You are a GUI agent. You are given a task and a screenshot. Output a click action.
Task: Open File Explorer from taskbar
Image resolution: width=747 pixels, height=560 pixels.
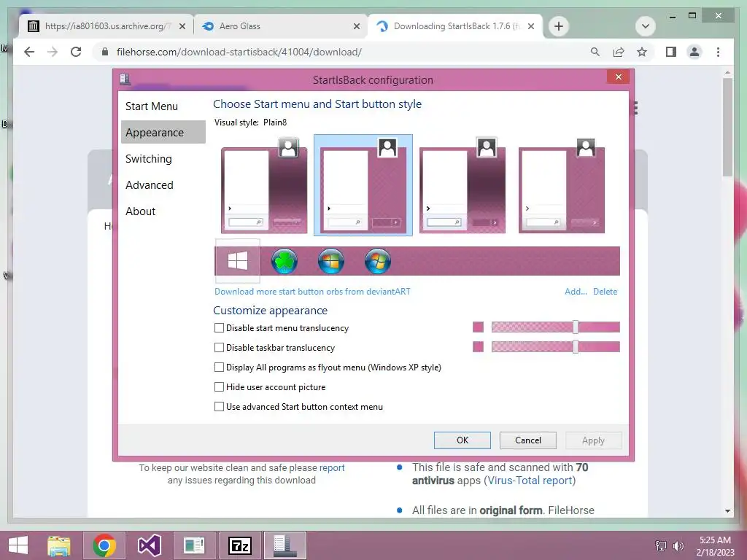(x=59, y=545)
